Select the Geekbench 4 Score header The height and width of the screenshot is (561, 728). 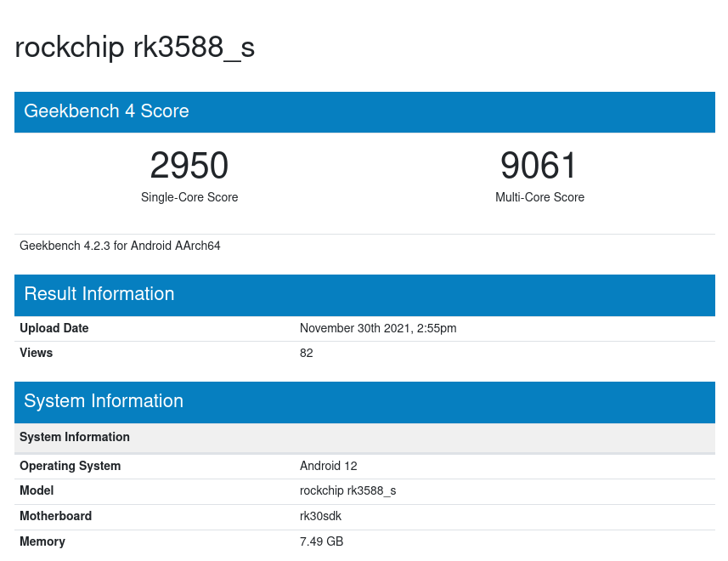[x=364, y=112]
